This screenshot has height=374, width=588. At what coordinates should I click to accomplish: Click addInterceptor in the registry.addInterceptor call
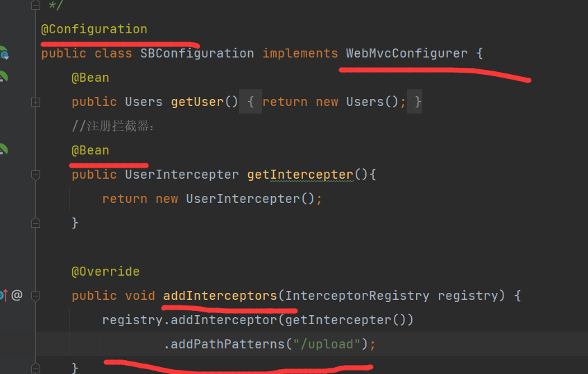coord(223,320)
